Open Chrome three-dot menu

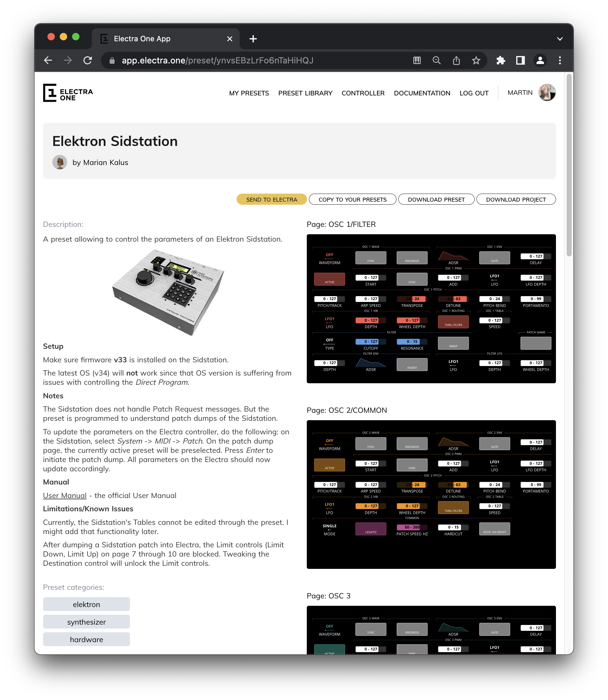(x=559, y=60)
